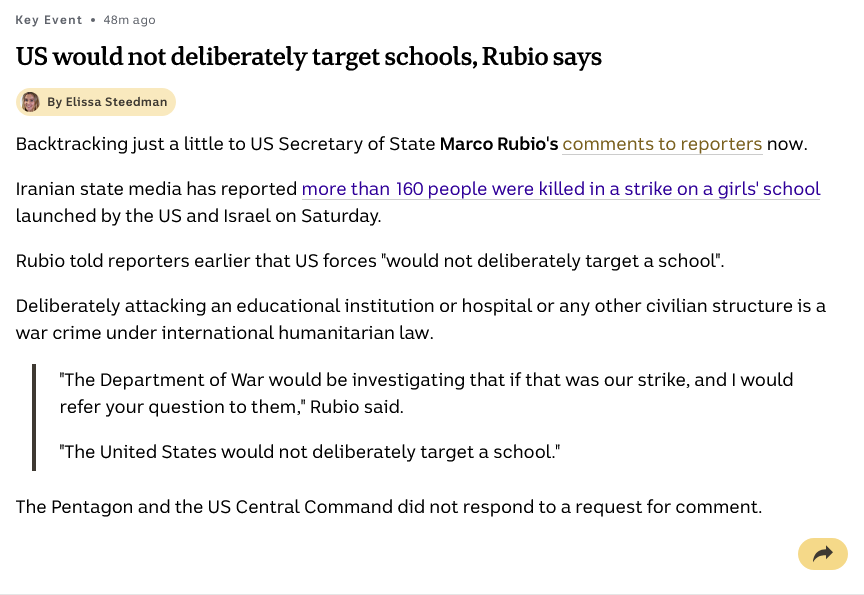Viewport: 864px width, 595px height.
Task: Click the "48m ago" timestamp
Action: pyautogui.click(x=130, y=20)
